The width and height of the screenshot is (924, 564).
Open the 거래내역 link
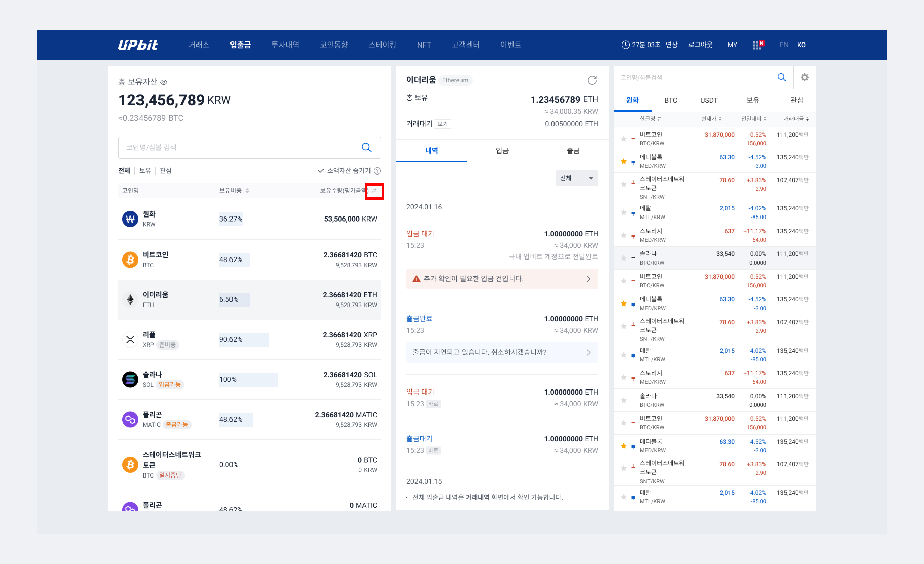click(x=477, y=498)
